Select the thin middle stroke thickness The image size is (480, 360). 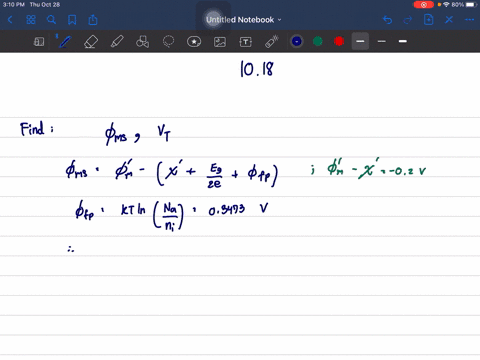point(382,41)
